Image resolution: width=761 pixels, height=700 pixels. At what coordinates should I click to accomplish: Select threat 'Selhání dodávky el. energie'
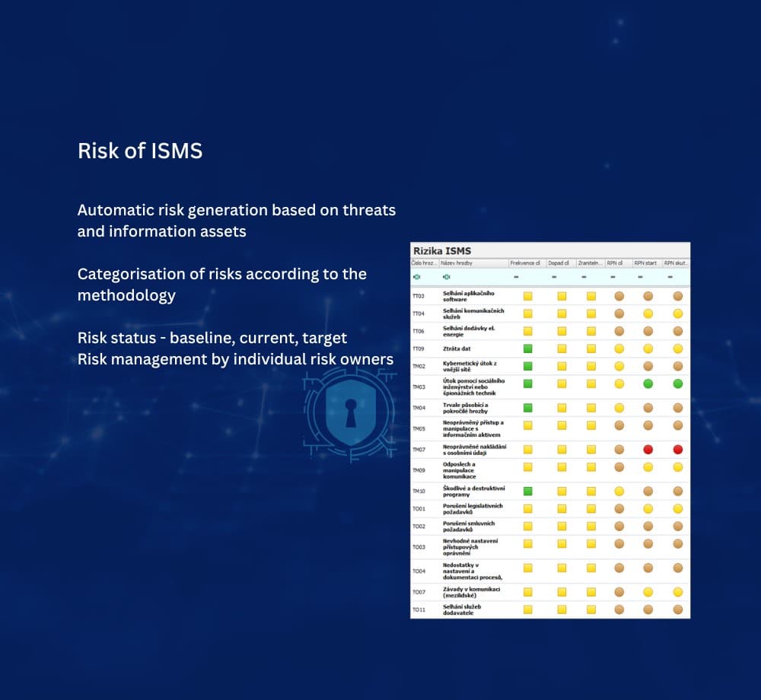click(468, 331)
